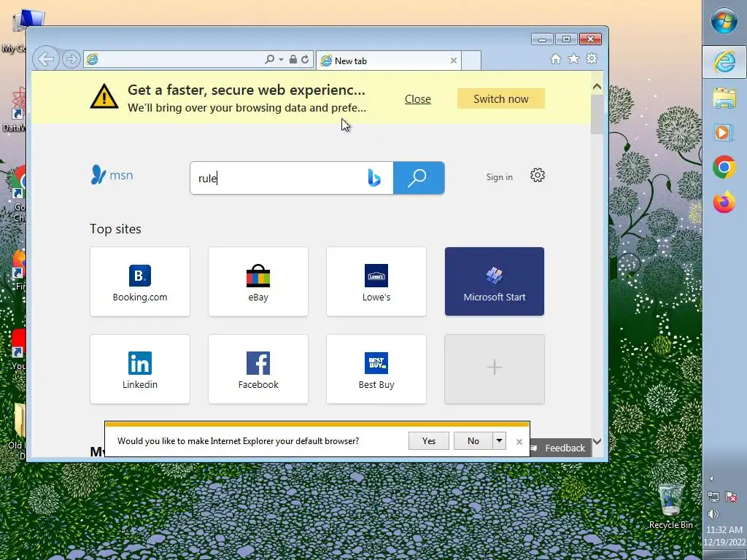Add a new top site with plus tile
This screenshot has height=560, width=747.
(x=495, y=369)
